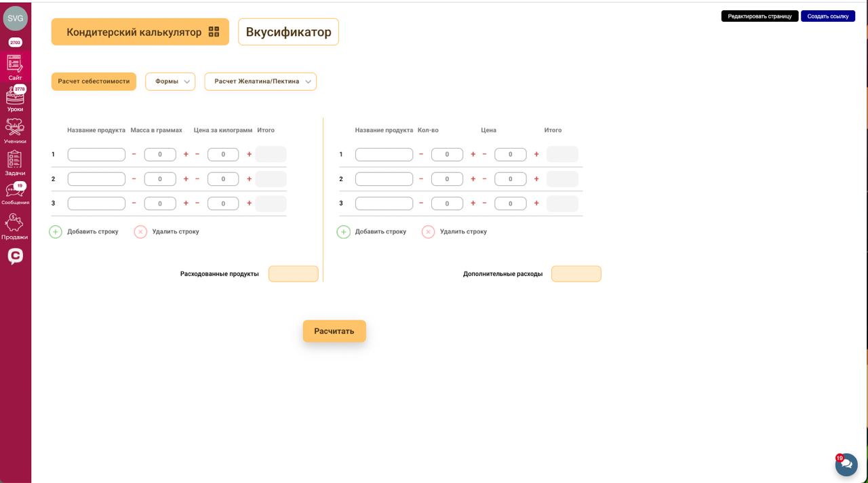This screenshot has width=868, height=483.
Task: Open the Ученики section in the sidebar
Action: [x=15, y=131]
